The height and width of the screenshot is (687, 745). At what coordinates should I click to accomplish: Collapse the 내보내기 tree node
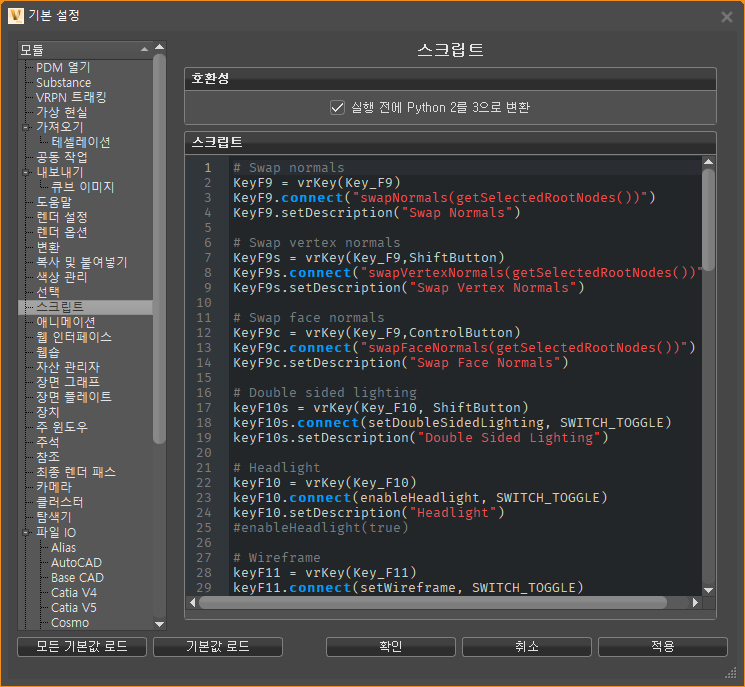25,172
